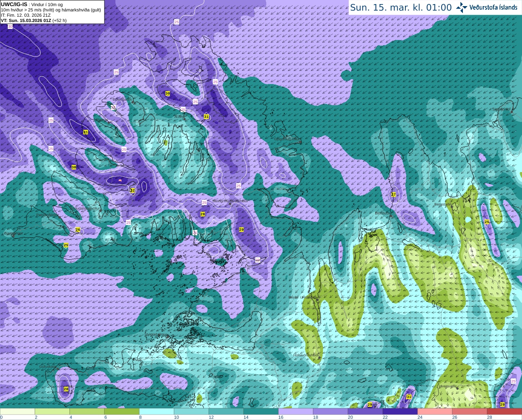Click the Blönduós station label
The height and width of the screenshot is (420, 522).
tap(383, 213)
